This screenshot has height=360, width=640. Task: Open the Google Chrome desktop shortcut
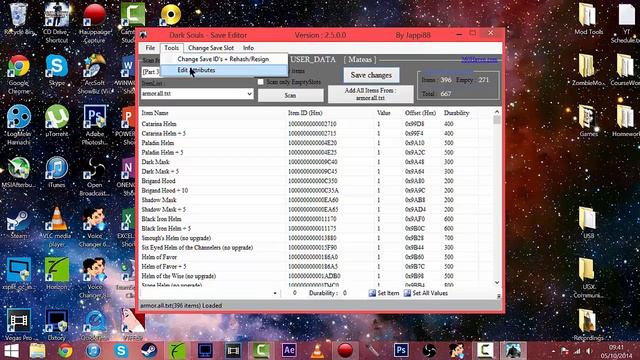[x=19, y=73]
